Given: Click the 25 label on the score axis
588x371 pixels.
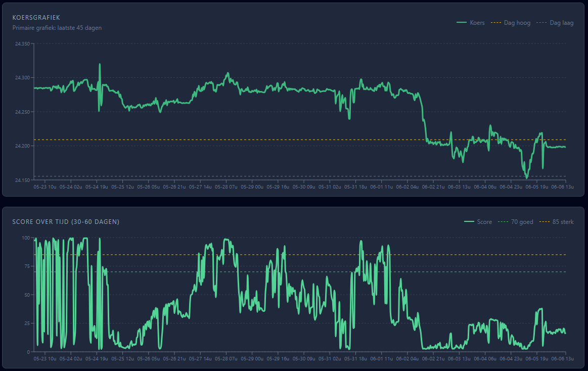Looking at the screenshot, I should click(x=27, y=323).
